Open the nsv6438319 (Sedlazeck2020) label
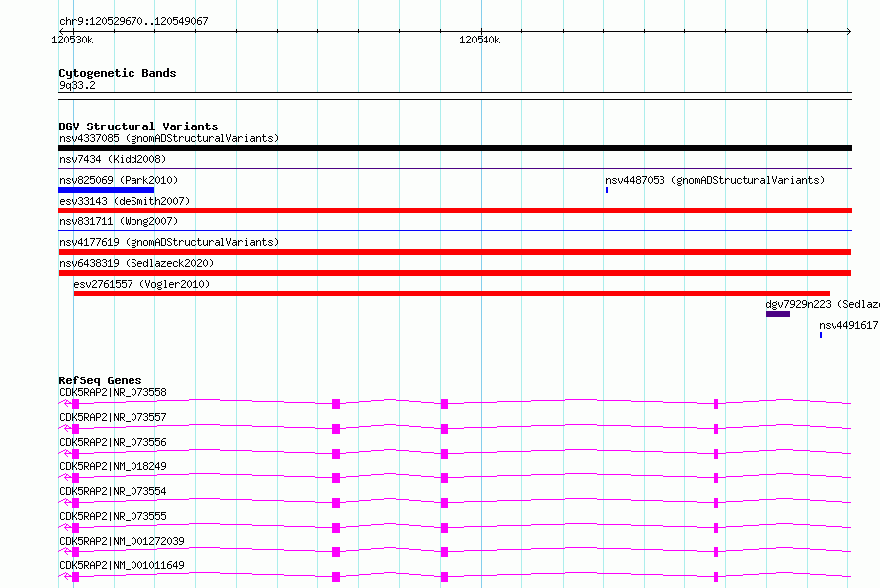Screen dimensions: 880x588 coord(136,263)
